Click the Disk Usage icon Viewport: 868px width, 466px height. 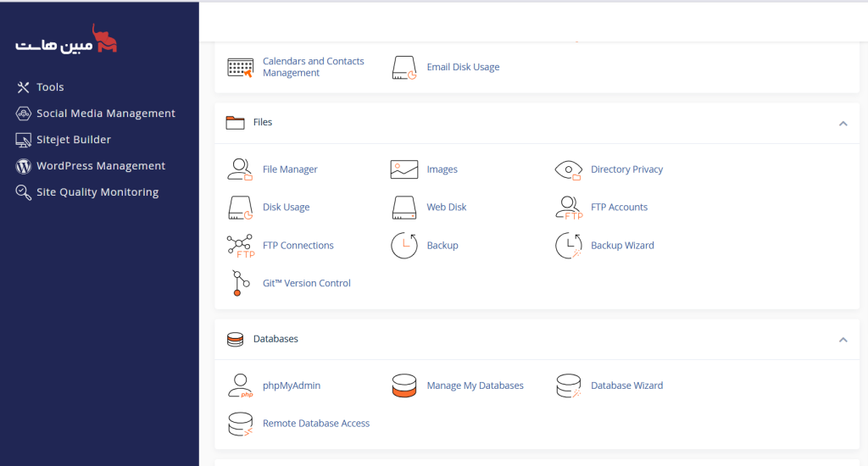point(240,208)
